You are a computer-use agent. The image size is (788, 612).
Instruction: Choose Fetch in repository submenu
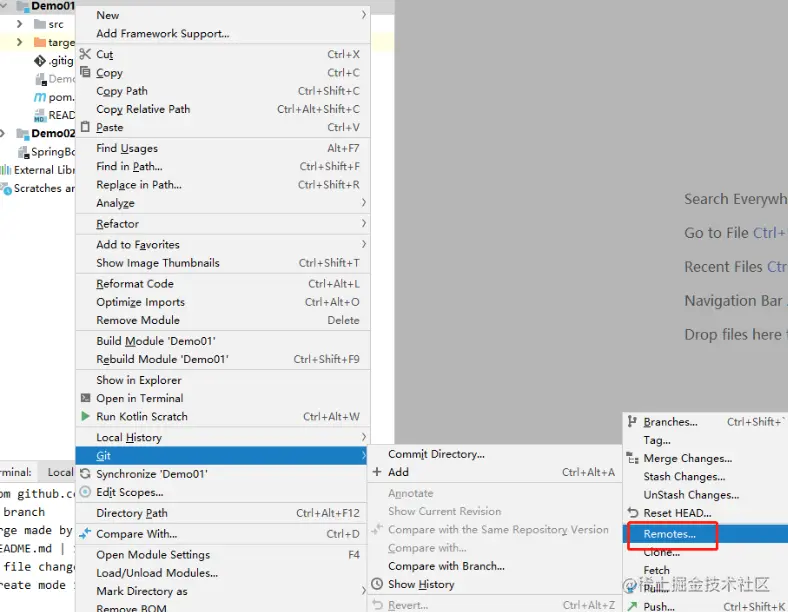pyautogui.click(x=706, y=570)
